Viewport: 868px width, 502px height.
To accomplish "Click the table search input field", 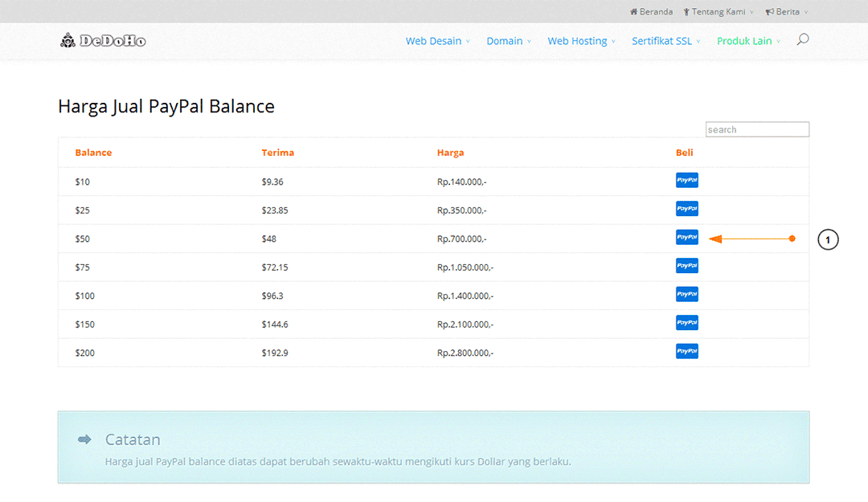I will tap(756, 129).
